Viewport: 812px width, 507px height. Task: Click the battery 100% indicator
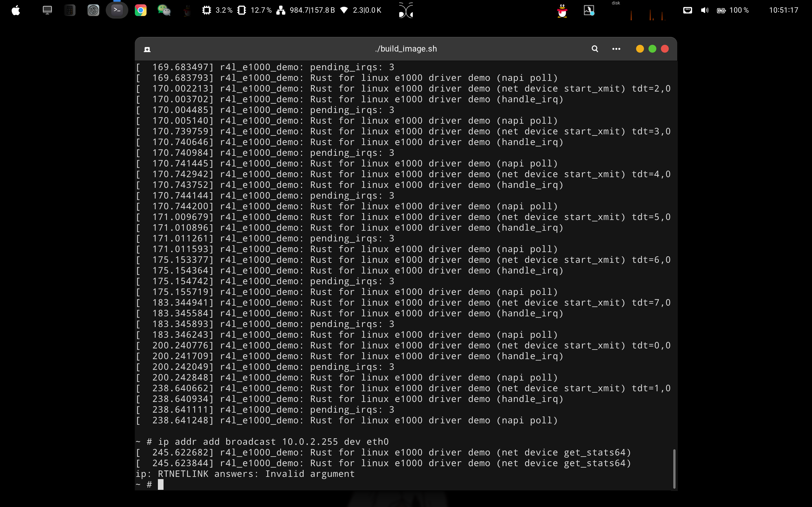[732, 10]
